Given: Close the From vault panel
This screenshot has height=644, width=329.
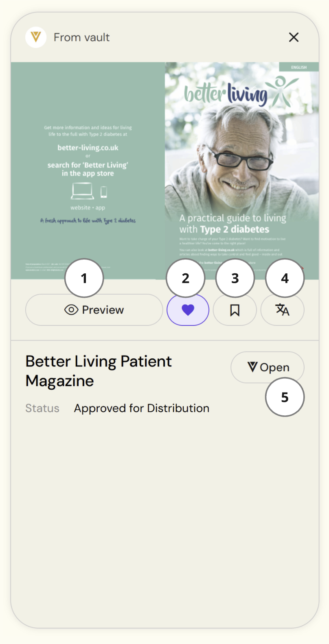Looking at the screenshot, I should (x=294, y=37).
